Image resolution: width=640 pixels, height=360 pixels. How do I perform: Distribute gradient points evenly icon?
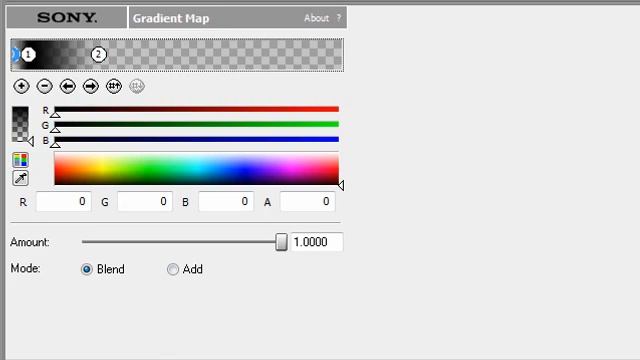tap(114, 86)
